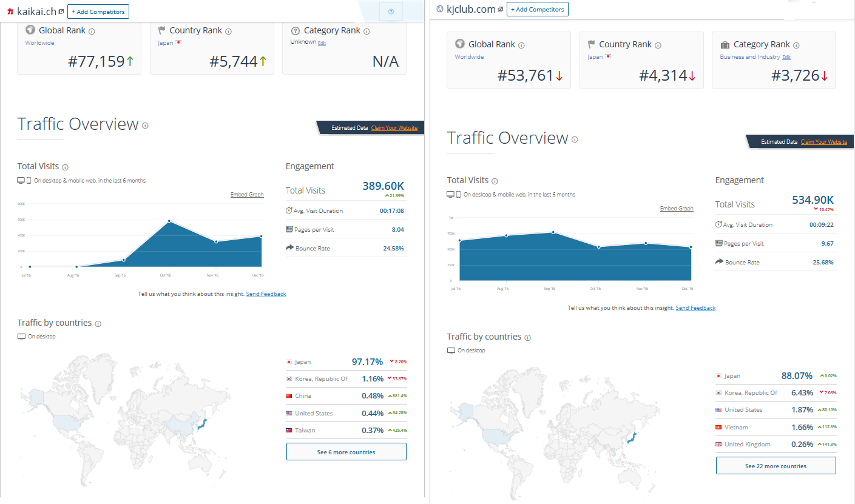Expand See 22 more countries list
The width and height of the screenshot is (855, 504).
click(776, 466)
